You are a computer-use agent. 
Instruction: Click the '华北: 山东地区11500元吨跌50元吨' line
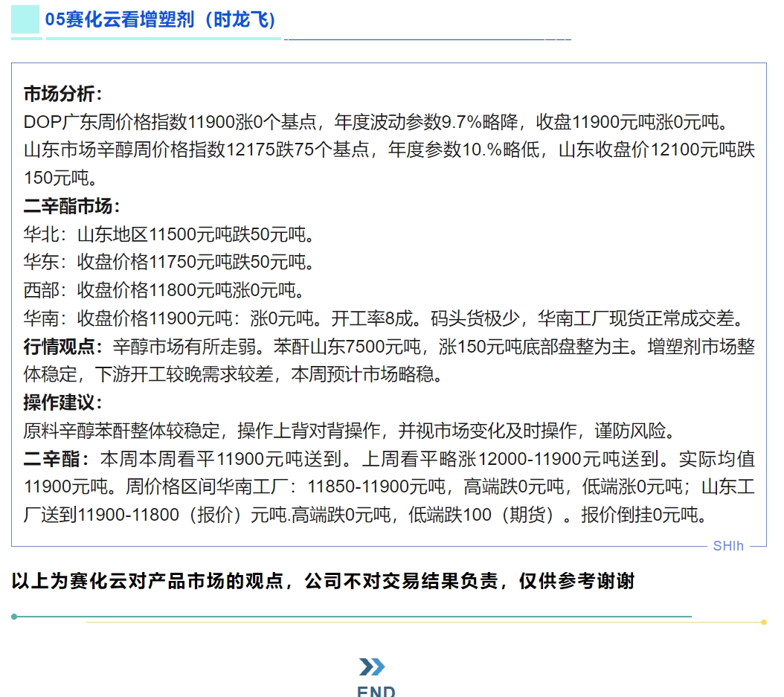coord(169,234)
